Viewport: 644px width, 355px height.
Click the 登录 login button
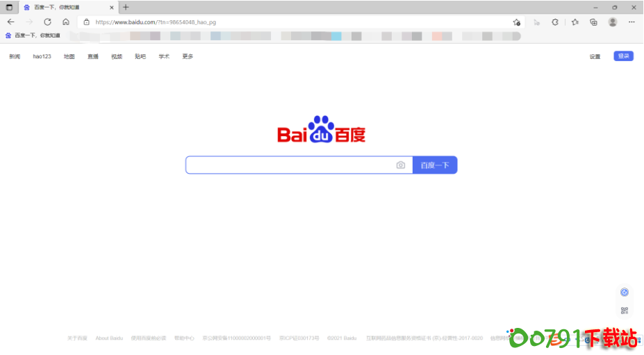pyautogui.click(x=623, y=56)
